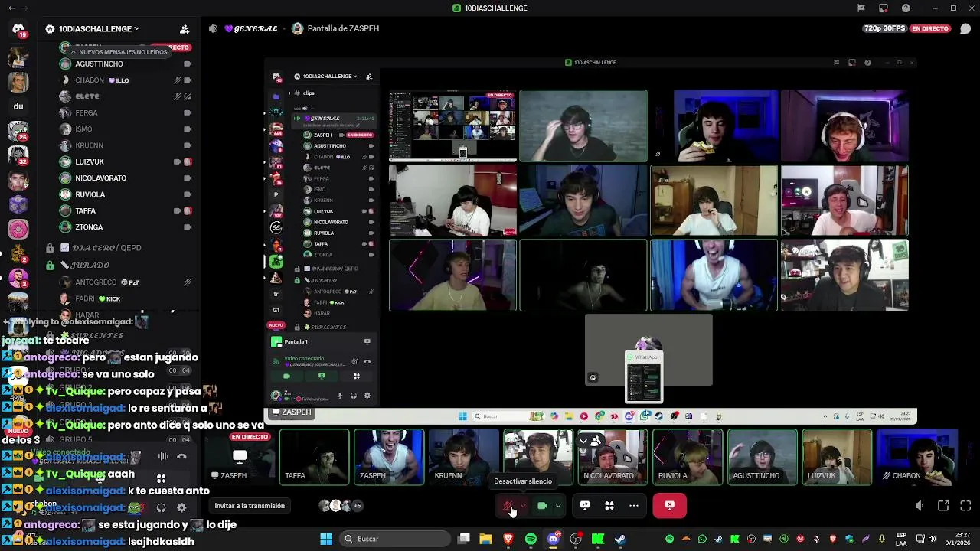Focus LUIZVUK's video tile
The height and width of the screenshot is (551, 980).
click(837, 458)
